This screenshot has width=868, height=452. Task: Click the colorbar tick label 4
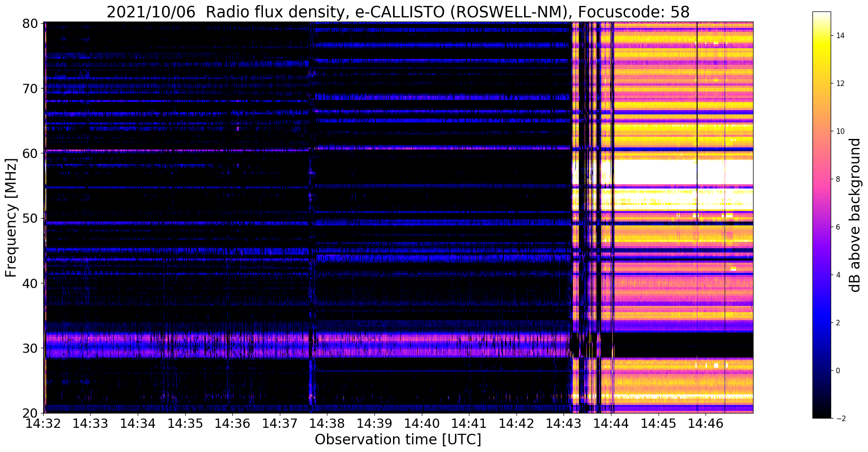[837, 275]
